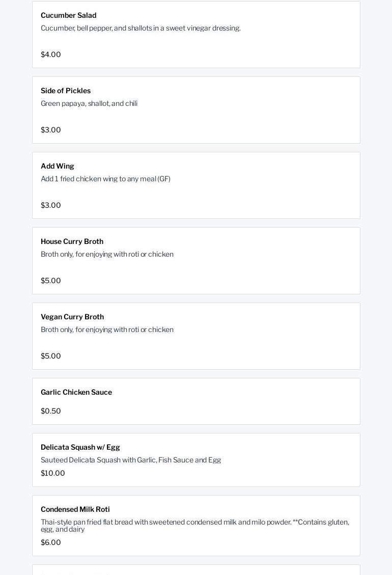Viewport: 392px width, 575px height.
Task: Select the Side of Pickles title
Action: pyautogui.click(x=66, y=91)
